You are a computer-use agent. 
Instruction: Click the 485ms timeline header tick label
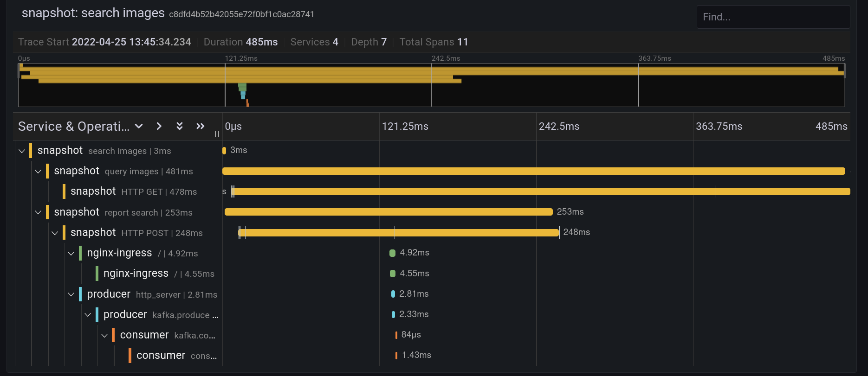(831, 127)
